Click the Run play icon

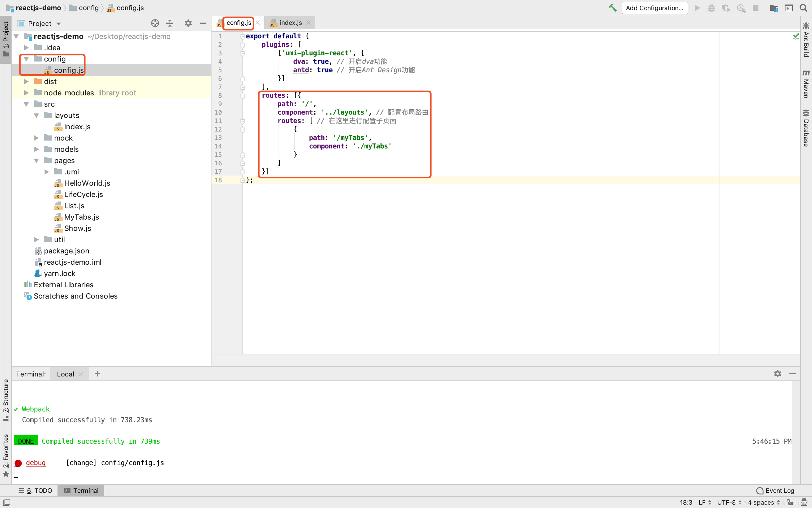click(x=697, y=8)
